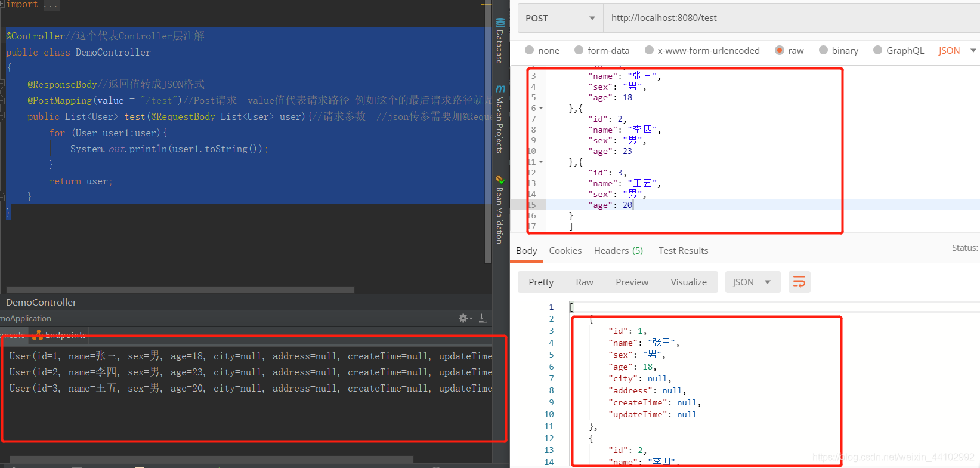This screenshot has width=980, height=468.
Task: Switch to the response Body tab
Action: pos(527,251)
